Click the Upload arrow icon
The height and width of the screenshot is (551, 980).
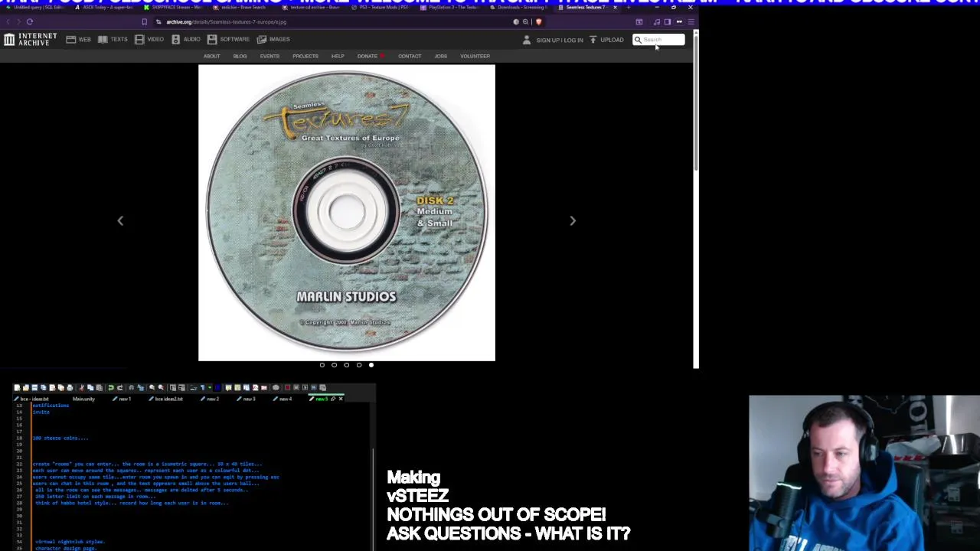593,40
